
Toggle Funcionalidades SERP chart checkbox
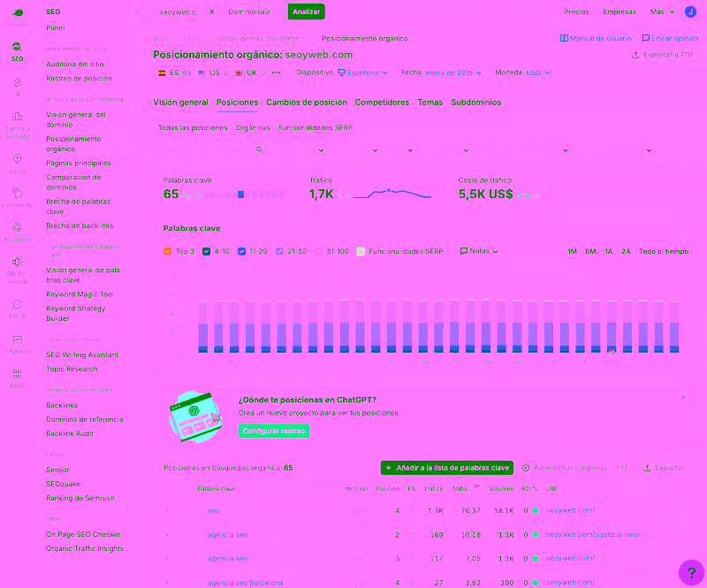(361, 251)
